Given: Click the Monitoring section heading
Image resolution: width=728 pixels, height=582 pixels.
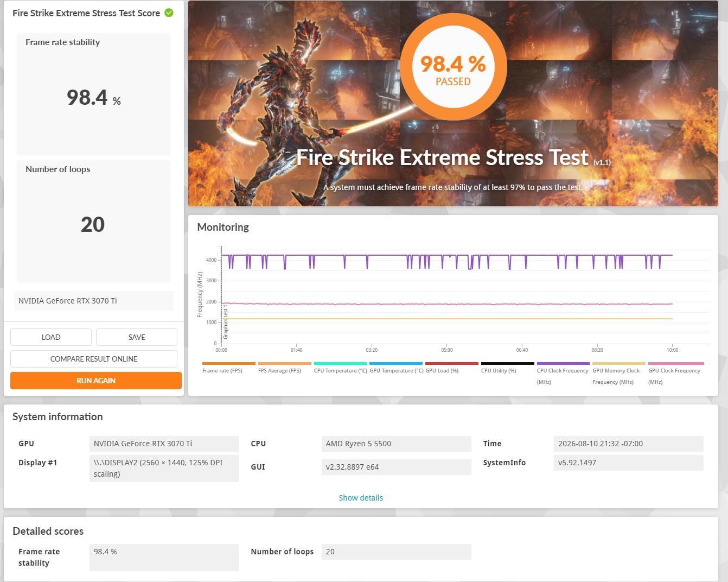Looking at the screenshot, I should click(x=223, y=227).
